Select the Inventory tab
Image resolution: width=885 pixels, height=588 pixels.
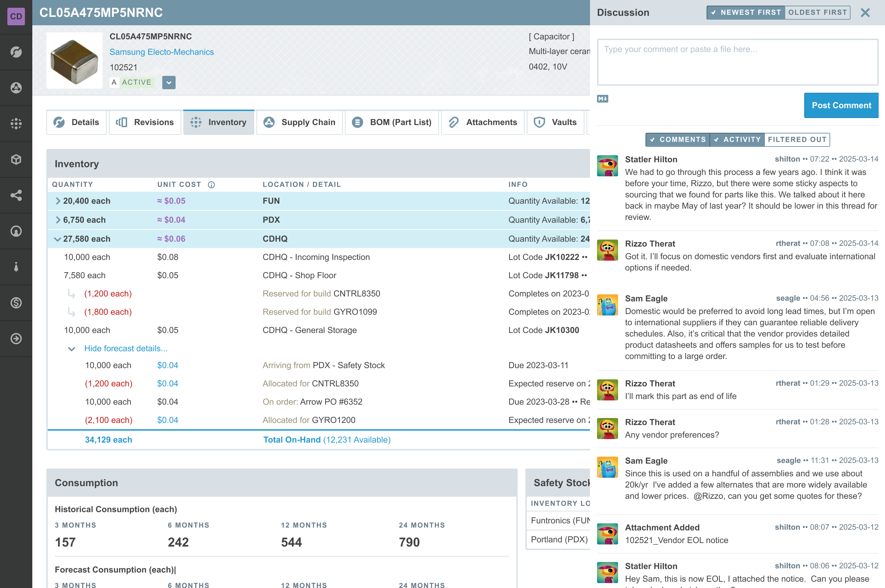pyautogui.click(x=218, y=122)
